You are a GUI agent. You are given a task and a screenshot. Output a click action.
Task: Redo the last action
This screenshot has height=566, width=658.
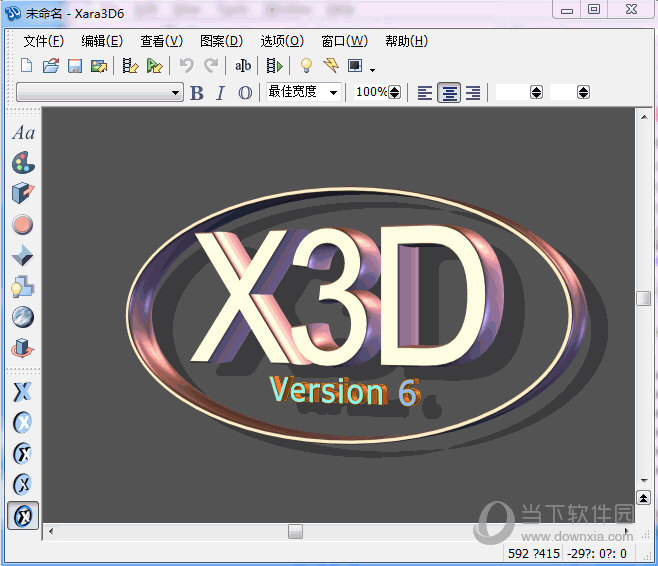[x=211, y=66]
